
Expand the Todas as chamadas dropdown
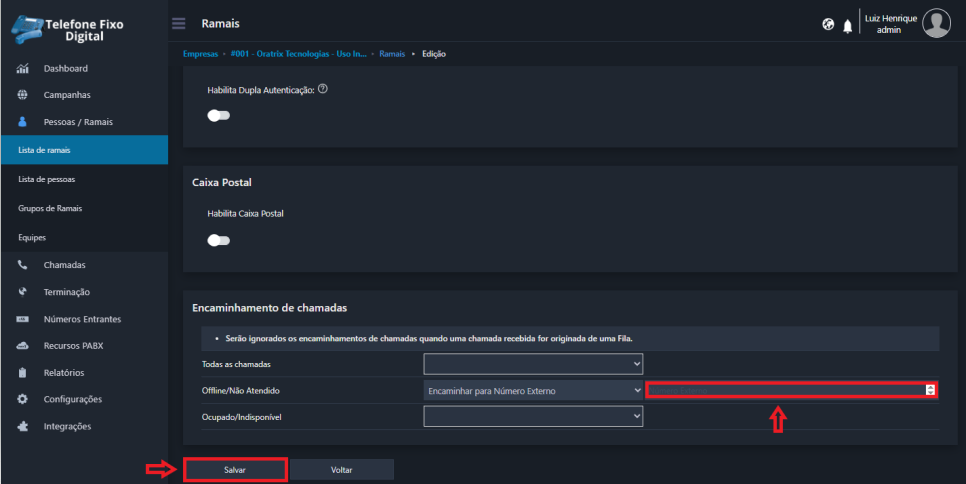click(x=533, y=363)
